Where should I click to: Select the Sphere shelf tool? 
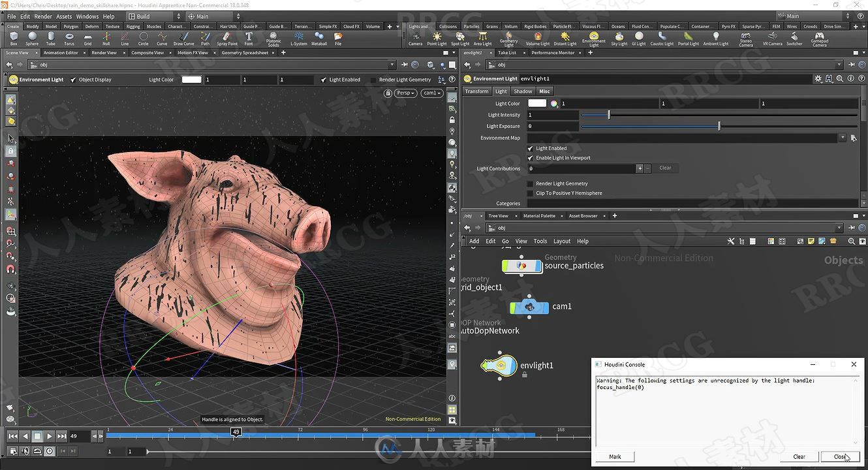click(32, 39)
